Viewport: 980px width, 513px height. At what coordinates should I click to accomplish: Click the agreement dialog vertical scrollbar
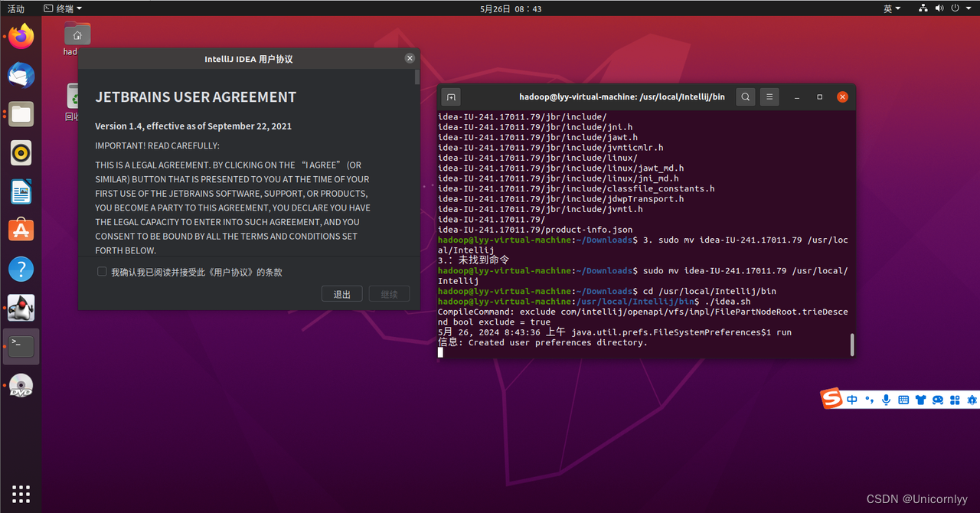(x=417, y=77)
